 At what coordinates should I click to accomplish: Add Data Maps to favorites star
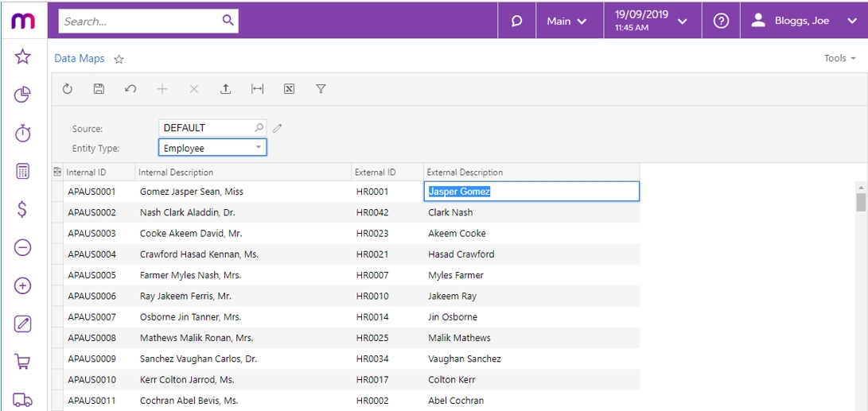point(119,59)
